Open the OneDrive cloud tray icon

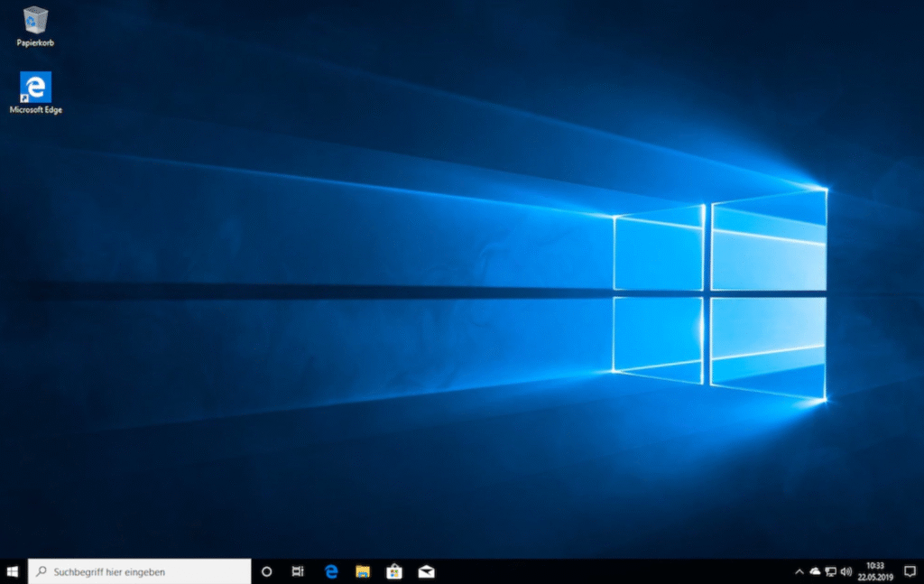click(x=815, y=571)
